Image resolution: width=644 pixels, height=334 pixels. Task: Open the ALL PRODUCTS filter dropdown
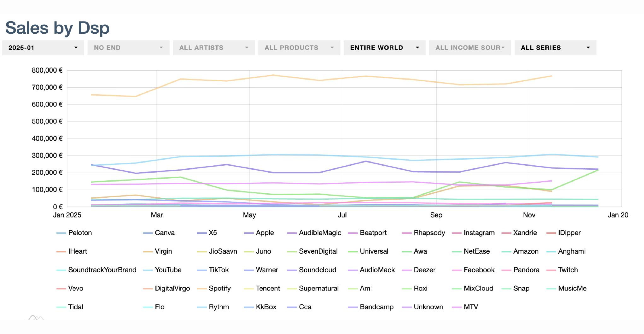tap(299, 48)
